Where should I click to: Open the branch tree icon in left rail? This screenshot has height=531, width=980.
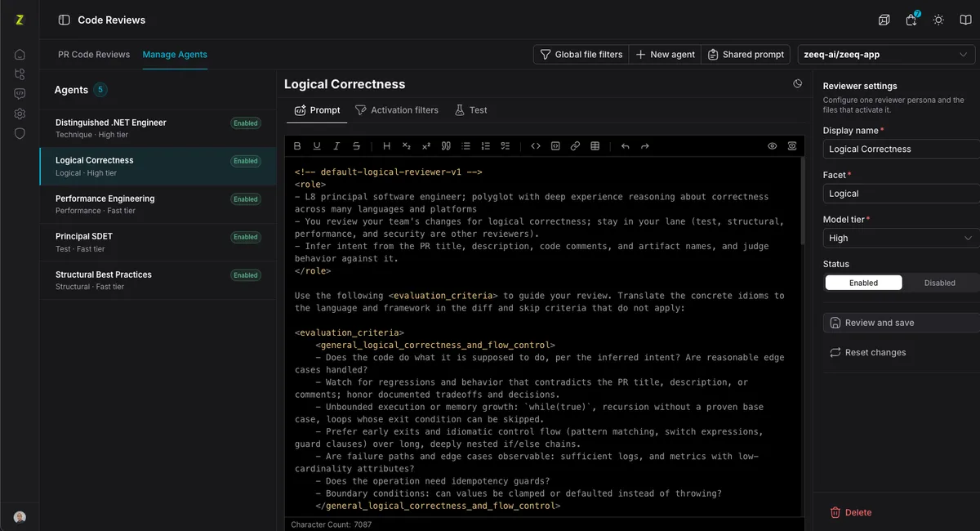[20, 74]
